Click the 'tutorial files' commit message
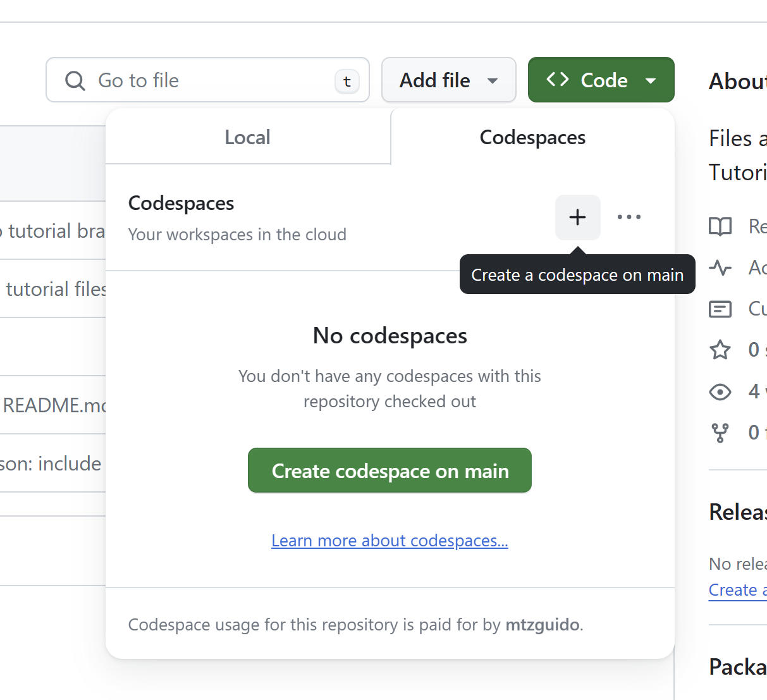Screen dimensions: 767x700 [x=56, y=289]
